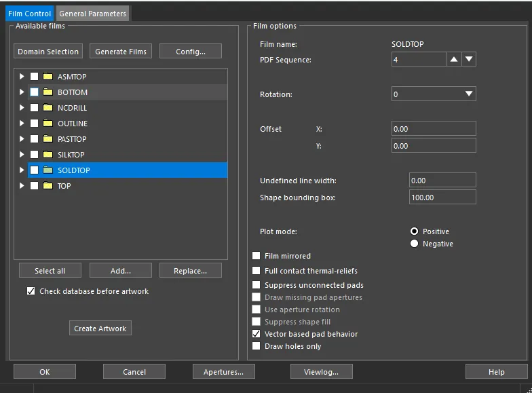Viewport: 532px width, 393px height.
Task: Expand the TOP film tree node
Action: [x=22, y=186]
